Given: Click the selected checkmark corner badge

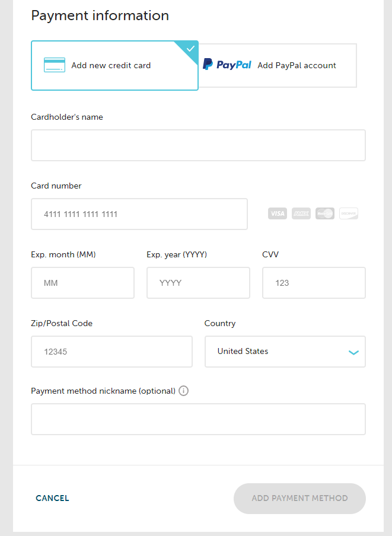Looking at the screenshot, I should (190, 49).
